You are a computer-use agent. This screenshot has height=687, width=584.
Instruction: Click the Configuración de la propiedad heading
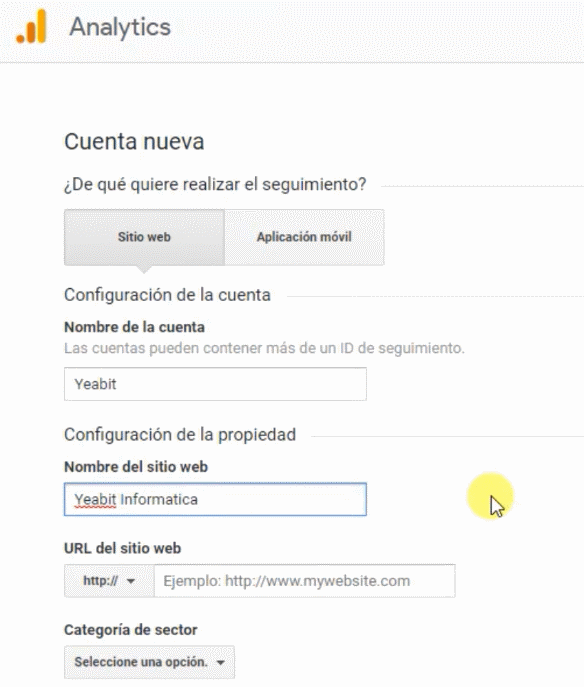(180, 435)
